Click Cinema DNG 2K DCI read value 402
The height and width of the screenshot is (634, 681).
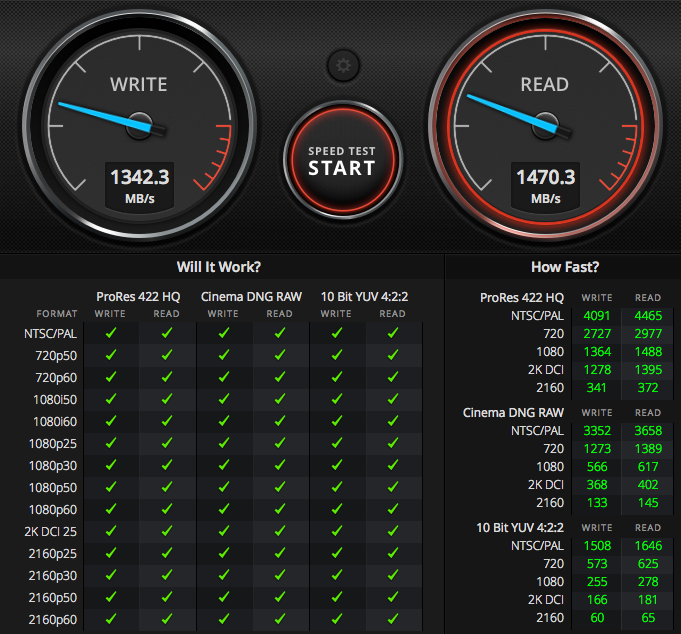pyautogui.click(x=648, y=485)
